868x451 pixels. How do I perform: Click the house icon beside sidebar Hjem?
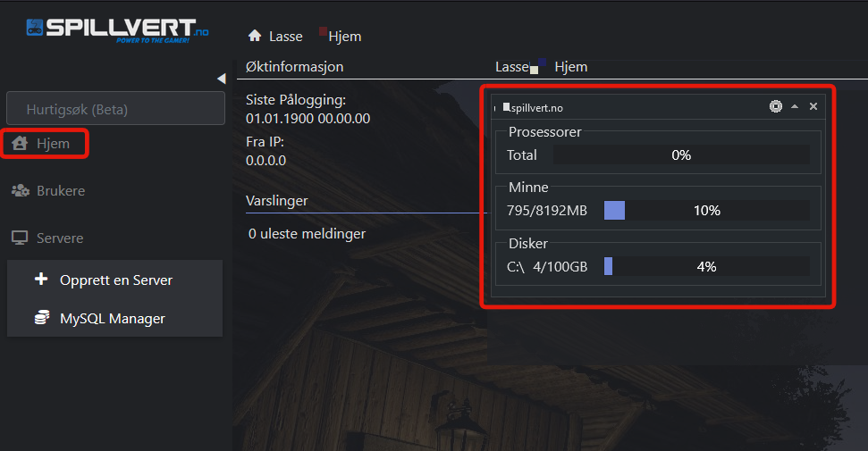(x=20, y=143)
